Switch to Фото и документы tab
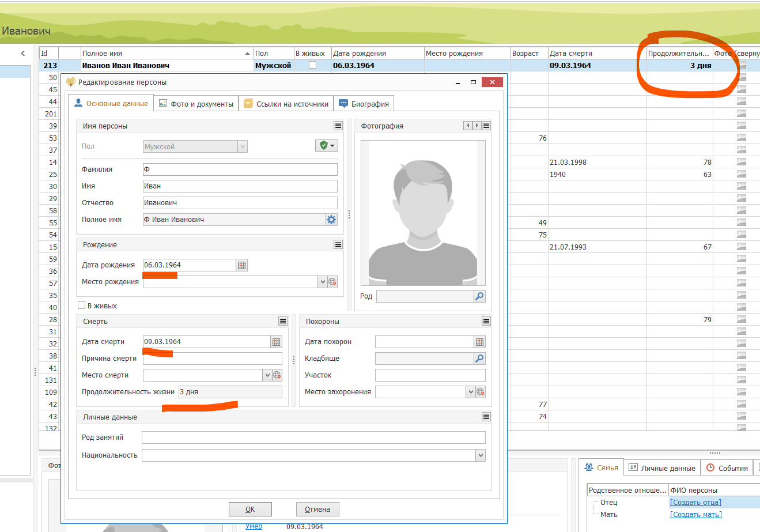Screen dimensions: 760x532 (196, 104)
